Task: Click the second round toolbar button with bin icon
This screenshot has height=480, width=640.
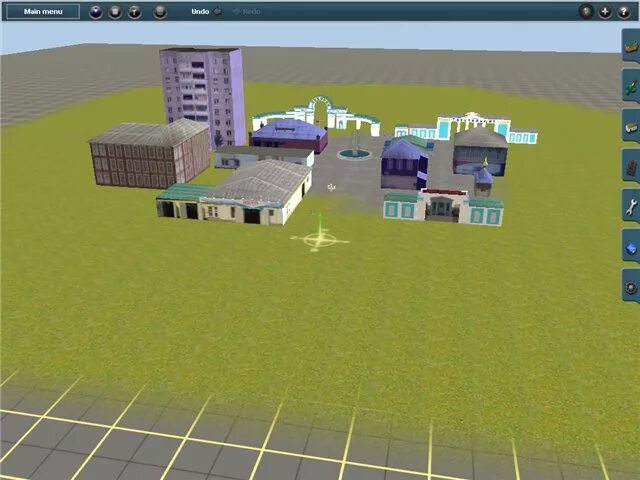Action: (115, 12)
